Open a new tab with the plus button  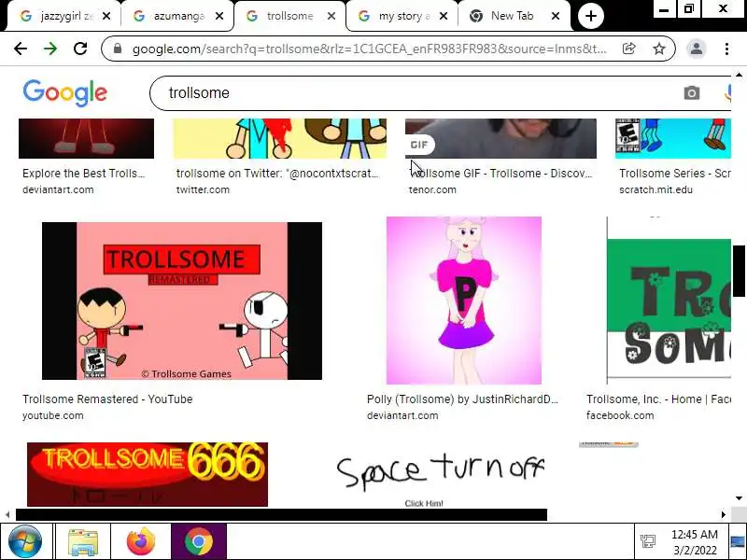591,16
